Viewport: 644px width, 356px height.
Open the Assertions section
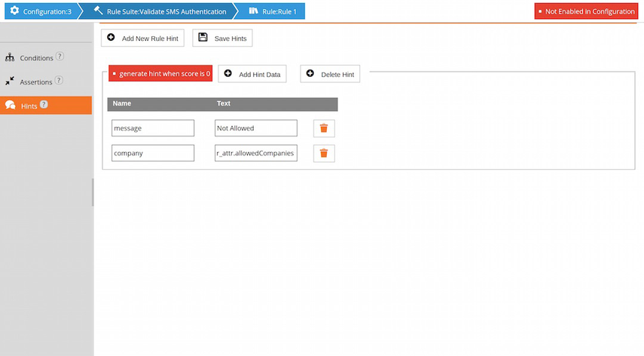coord(36,81)
